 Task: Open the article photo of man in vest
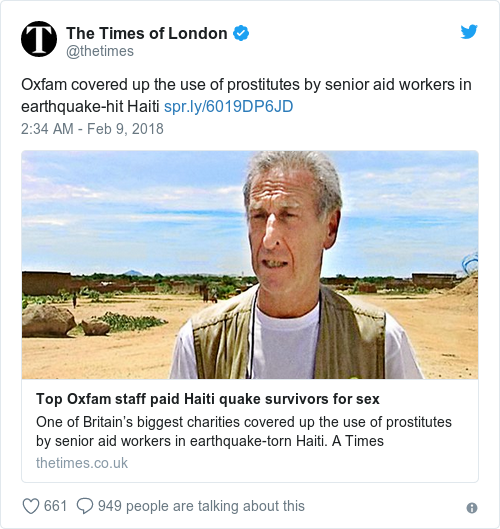click(x=250, y=265)
